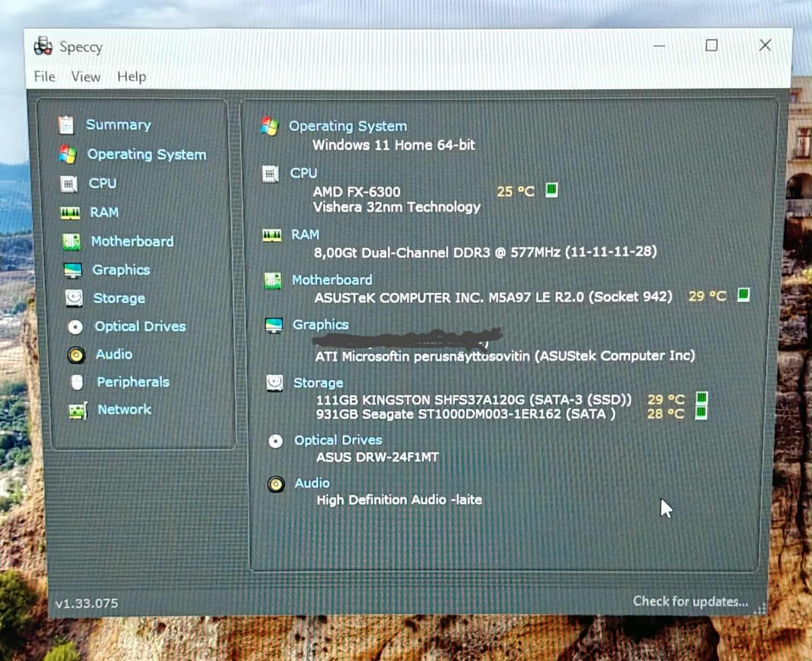Click the AMD FX-6300 text
812x661 pixels.
tap(357, 191)
